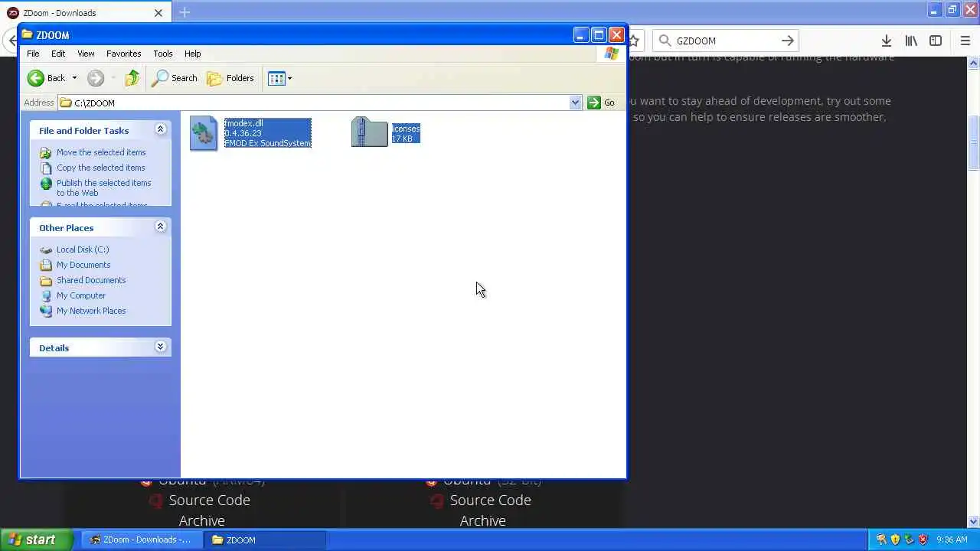Image resolution: width=980 pixels, height=551 pixels.
Task: Click the system tray clock 9:36 AM
Action: [x=952, y=540]
